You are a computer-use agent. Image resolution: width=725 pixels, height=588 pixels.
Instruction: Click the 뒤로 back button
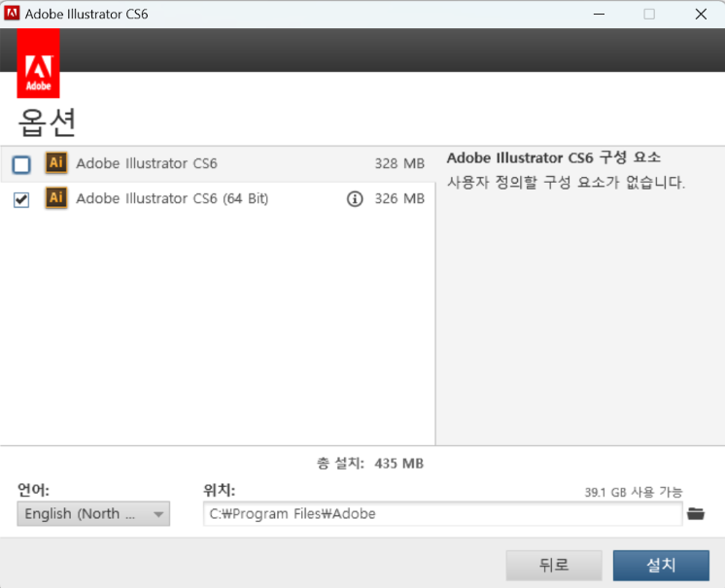point(554,565)
